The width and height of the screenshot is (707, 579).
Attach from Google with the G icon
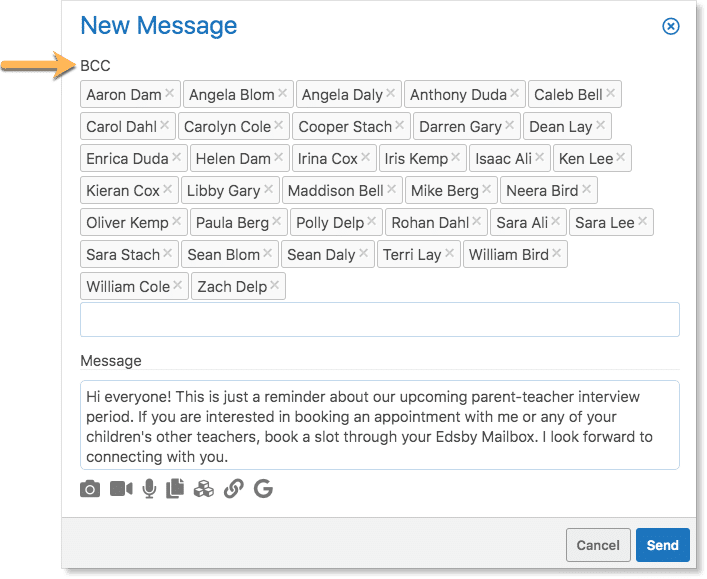tap(263, 489)
